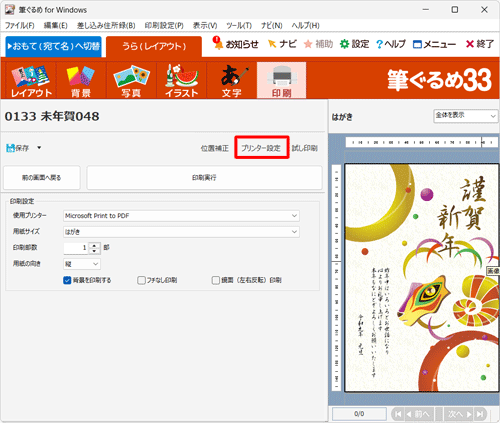Enable フチなし印刷 checkbox
Image resolution: width=500 pixels, height=423 pixels.
coord(141,280)
